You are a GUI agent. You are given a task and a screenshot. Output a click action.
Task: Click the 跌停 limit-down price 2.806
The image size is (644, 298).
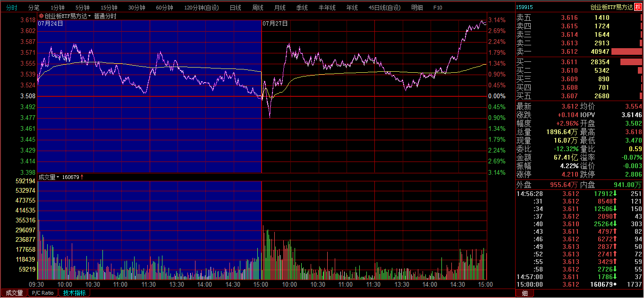(633, 175)
